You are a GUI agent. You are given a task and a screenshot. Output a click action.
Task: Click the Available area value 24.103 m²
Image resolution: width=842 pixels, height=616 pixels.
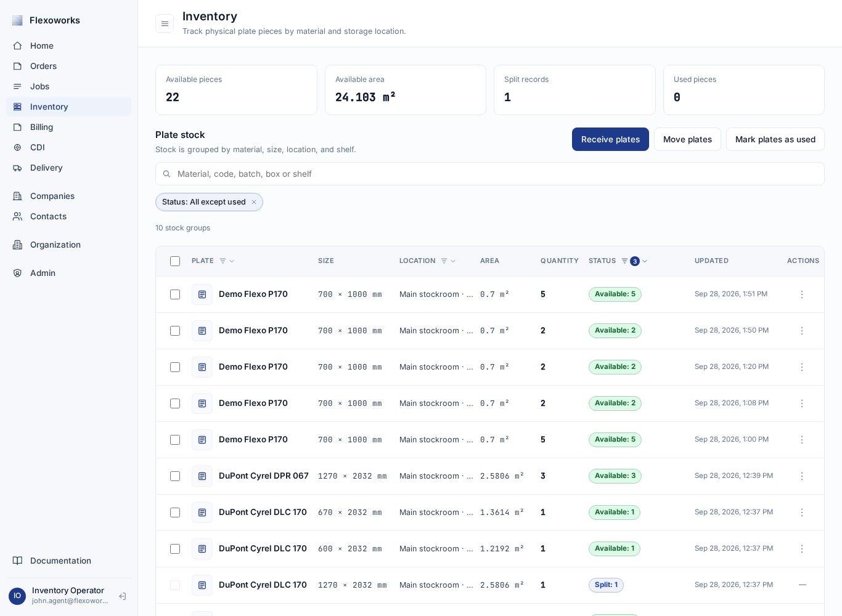366,97
